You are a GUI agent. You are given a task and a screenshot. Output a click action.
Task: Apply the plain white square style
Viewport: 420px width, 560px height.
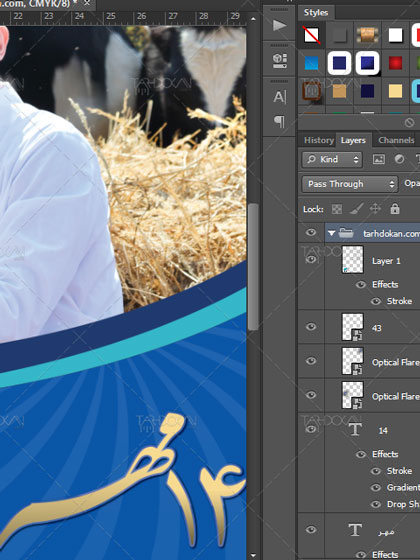pos(395,35)
